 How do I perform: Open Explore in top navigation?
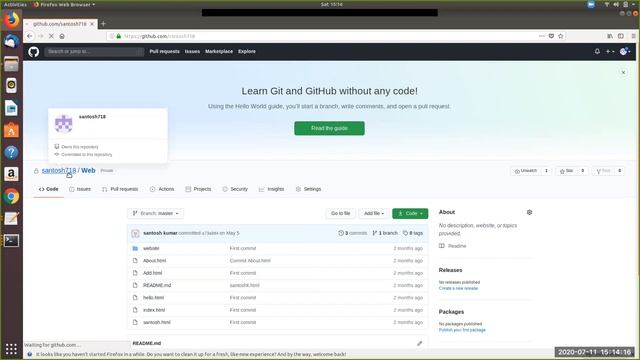click(x=247, y=51)
